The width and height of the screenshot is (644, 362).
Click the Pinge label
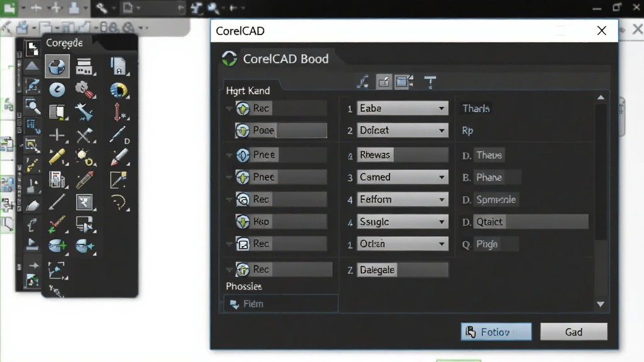(487, 244)
